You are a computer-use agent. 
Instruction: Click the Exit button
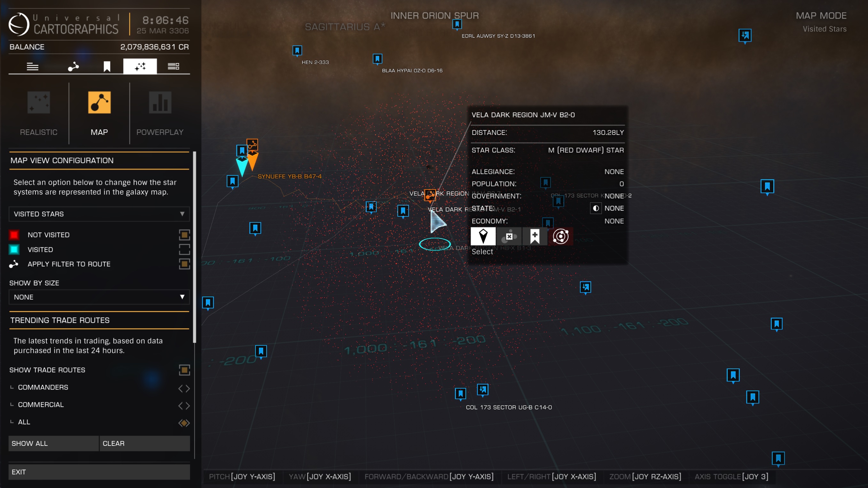pyautogui.click(x=99, y=472)
